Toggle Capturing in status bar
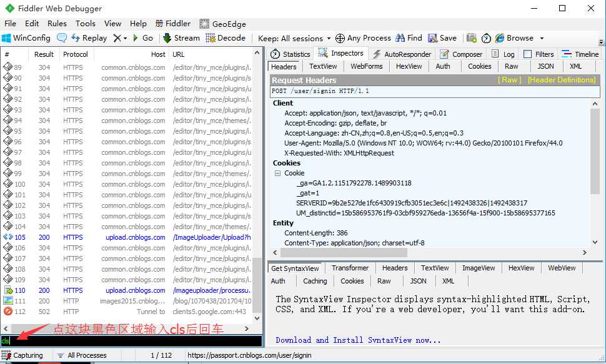The height and width of the screenshot is (364, 606). coord(22,355)
